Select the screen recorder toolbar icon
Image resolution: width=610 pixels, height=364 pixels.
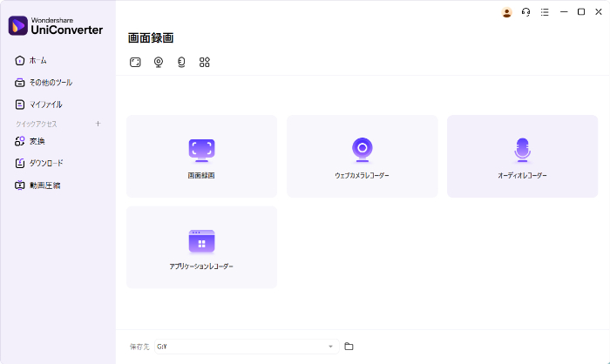coord(135,62)
